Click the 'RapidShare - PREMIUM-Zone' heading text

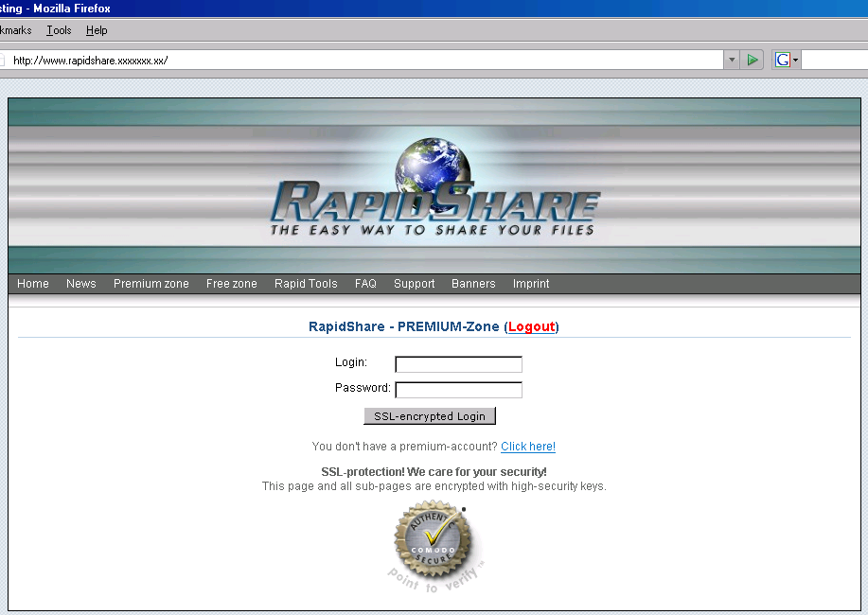[x=403, y=326]
